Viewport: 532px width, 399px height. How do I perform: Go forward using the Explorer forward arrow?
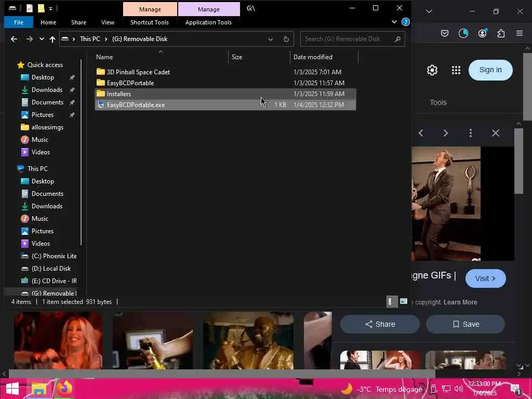coord(30,39)
